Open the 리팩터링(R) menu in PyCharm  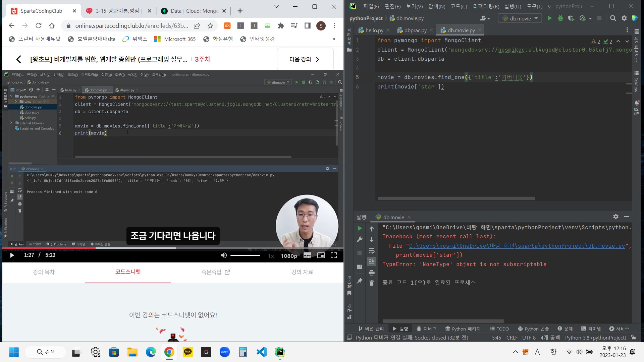486,6
